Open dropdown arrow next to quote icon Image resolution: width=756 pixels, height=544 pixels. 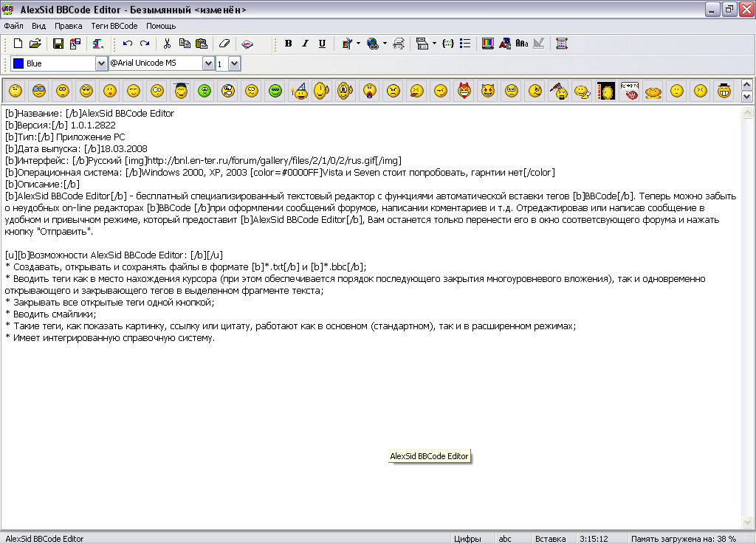tap(434, 44)
